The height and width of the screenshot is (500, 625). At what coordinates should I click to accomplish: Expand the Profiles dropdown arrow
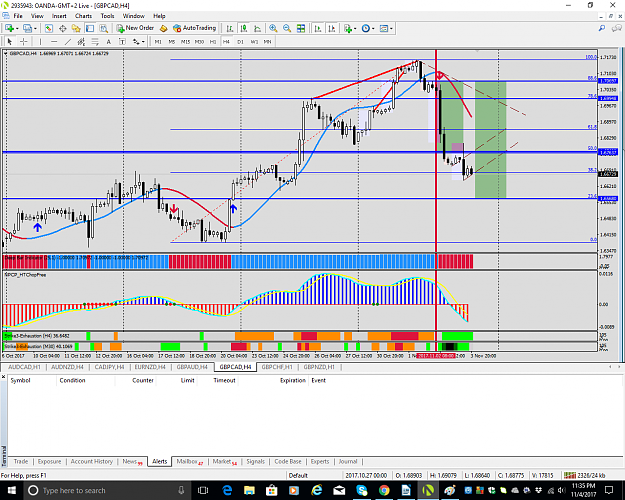tap(35, 29)
